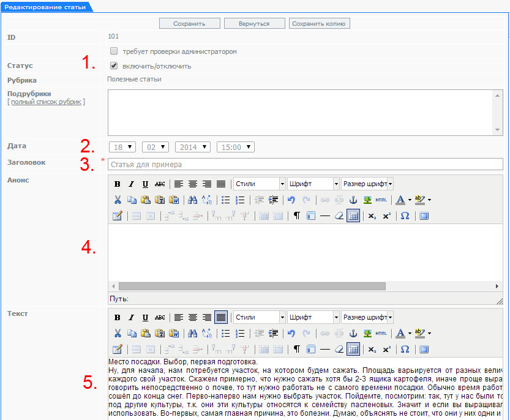
Task: Select the 'Редактирование статьи' tab
Action: point(44,6)
